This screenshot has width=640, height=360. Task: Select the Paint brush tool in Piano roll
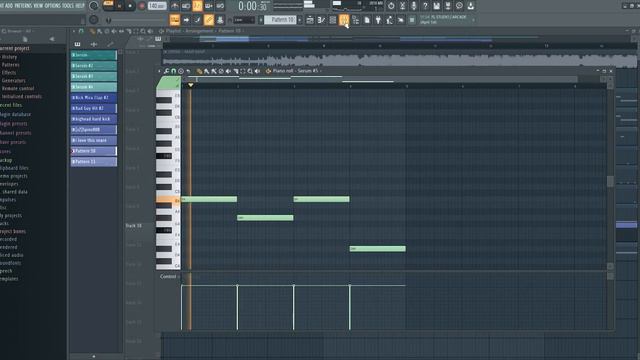(x=207, y=71)
